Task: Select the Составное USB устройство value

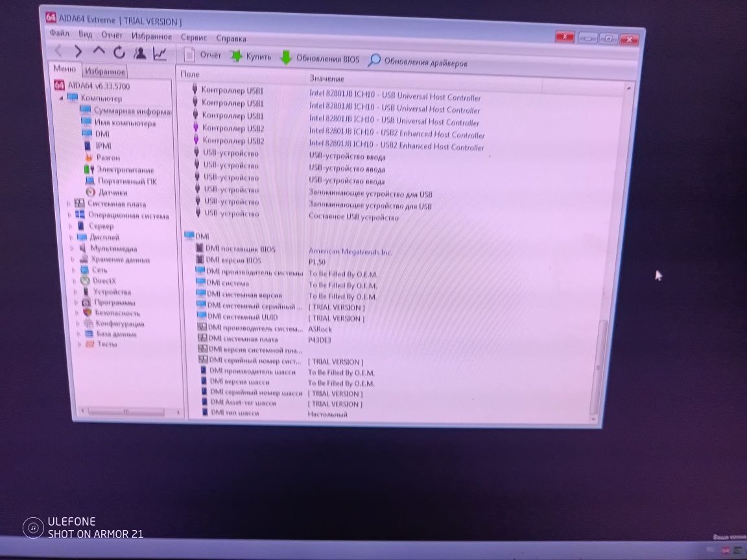Action: coord(353,217)
